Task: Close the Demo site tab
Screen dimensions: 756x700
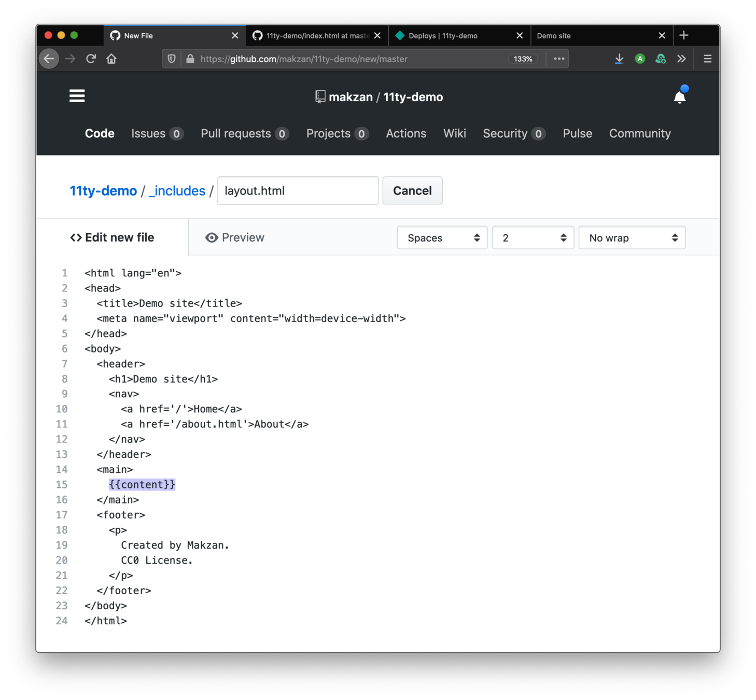Action: point(662,35)
